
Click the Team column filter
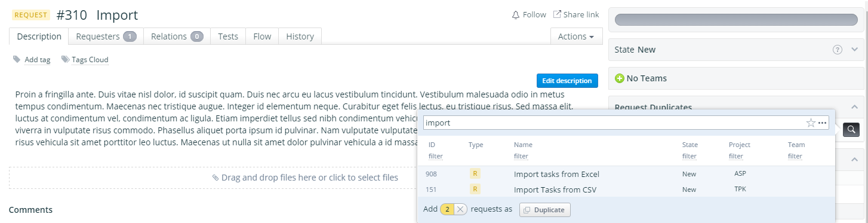(x=795, y=156)
